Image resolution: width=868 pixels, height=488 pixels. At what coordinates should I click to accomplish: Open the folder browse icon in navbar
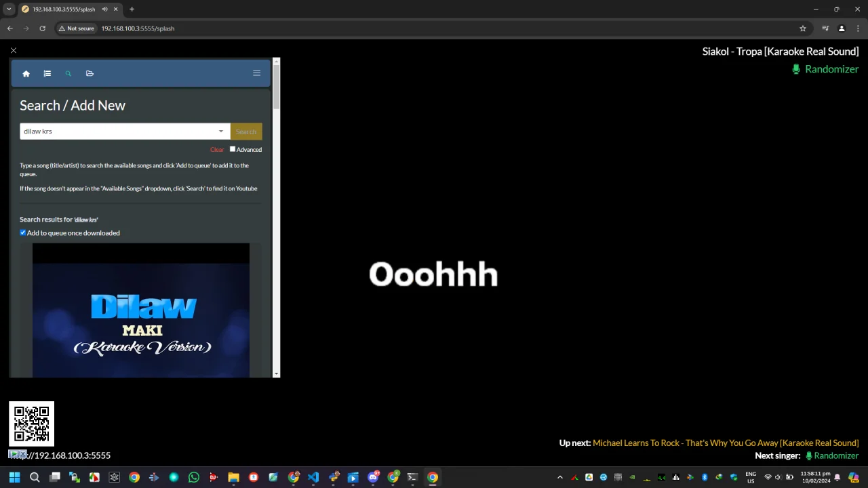pyautogui.click(x=90, y=73)
